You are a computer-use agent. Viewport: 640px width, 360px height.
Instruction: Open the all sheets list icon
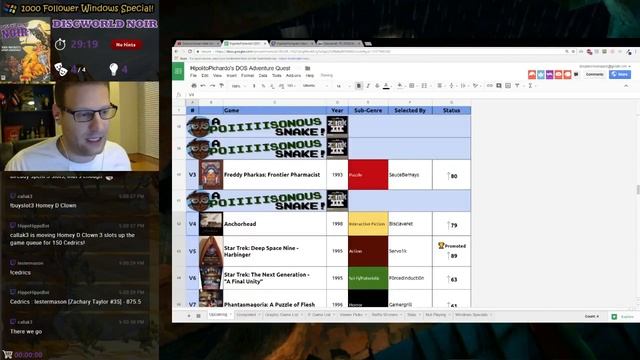click(198, 316)
